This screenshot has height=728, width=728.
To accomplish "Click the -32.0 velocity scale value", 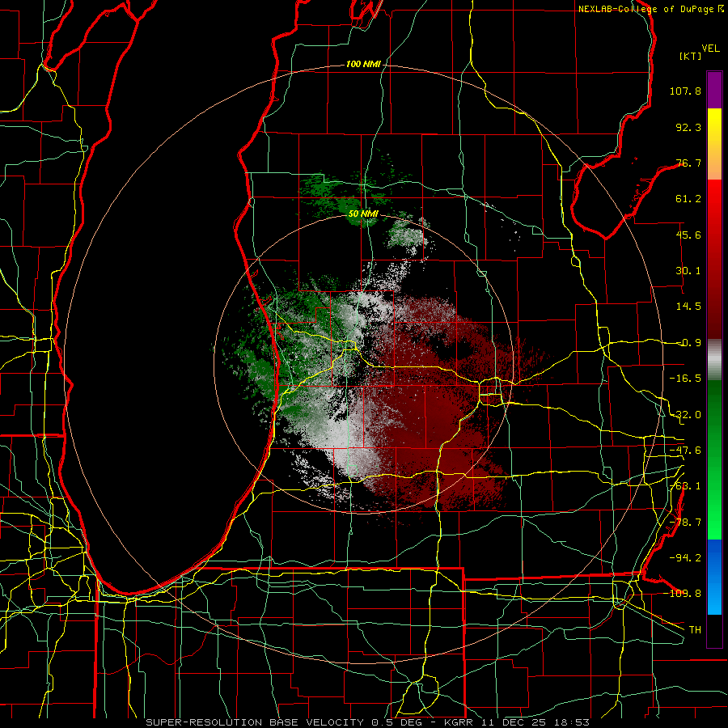I will point(685,415).
